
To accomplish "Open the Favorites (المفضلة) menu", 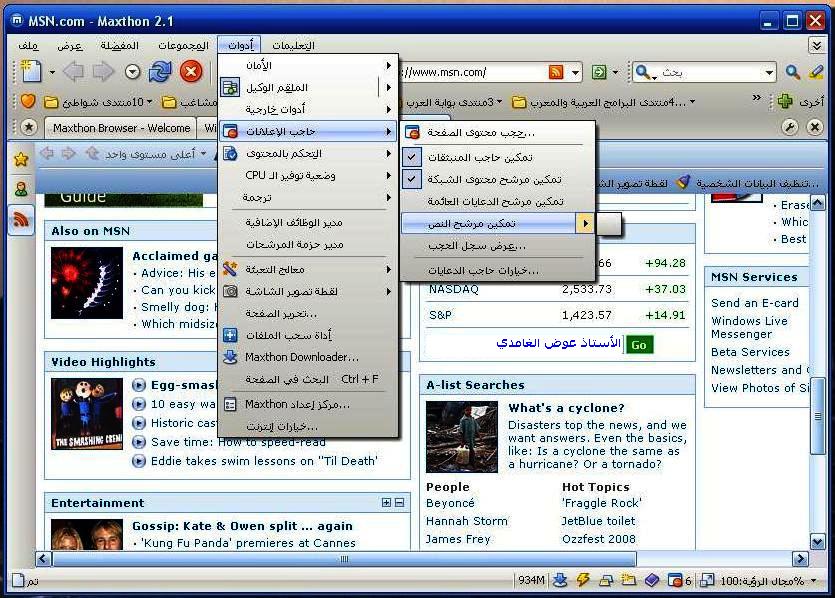I will pyautogui.click(x=119, y=46).
